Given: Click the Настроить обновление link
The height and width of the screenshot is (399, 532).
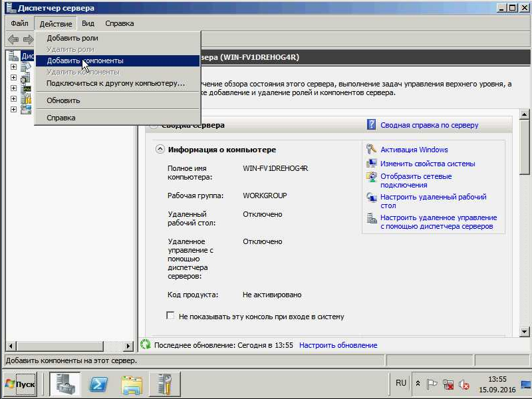Looking at the screenshot, I should coord(338,345).
